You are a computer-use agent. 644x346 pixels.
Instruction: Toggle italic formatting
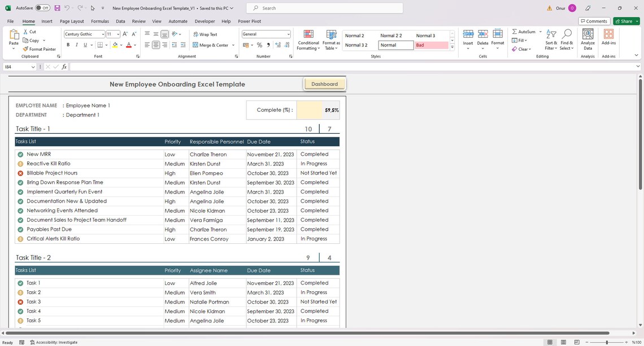76,45
